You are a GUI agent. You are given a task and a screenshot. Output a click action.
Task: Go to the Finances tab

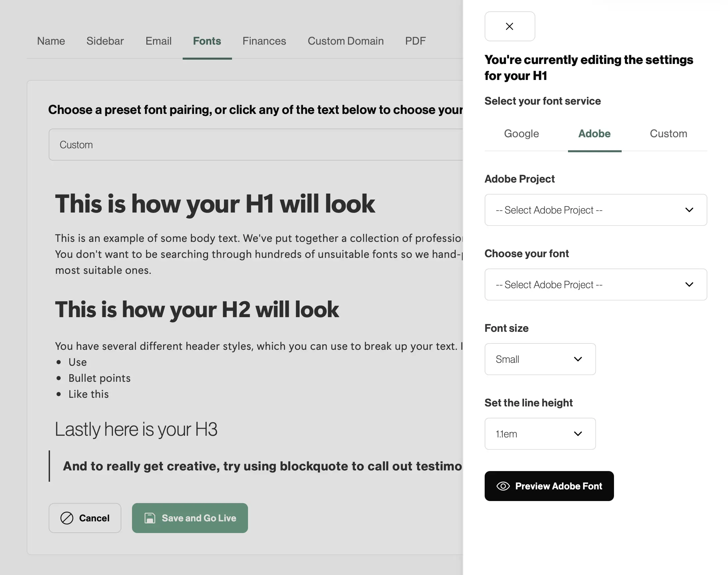pos(264,41)
